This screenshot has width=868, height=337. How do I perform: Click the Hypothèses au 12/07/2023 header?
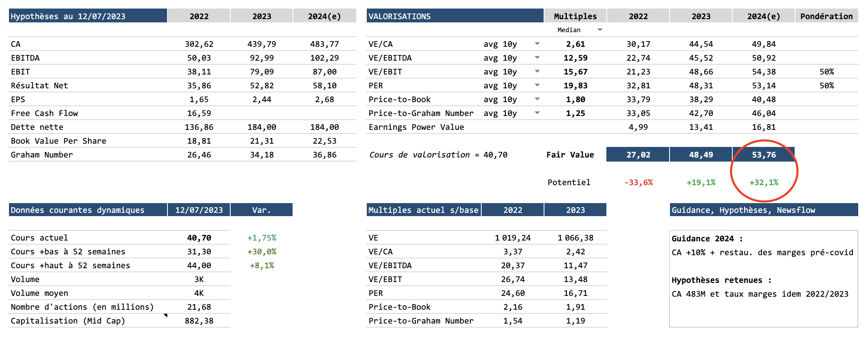[88, 16]
